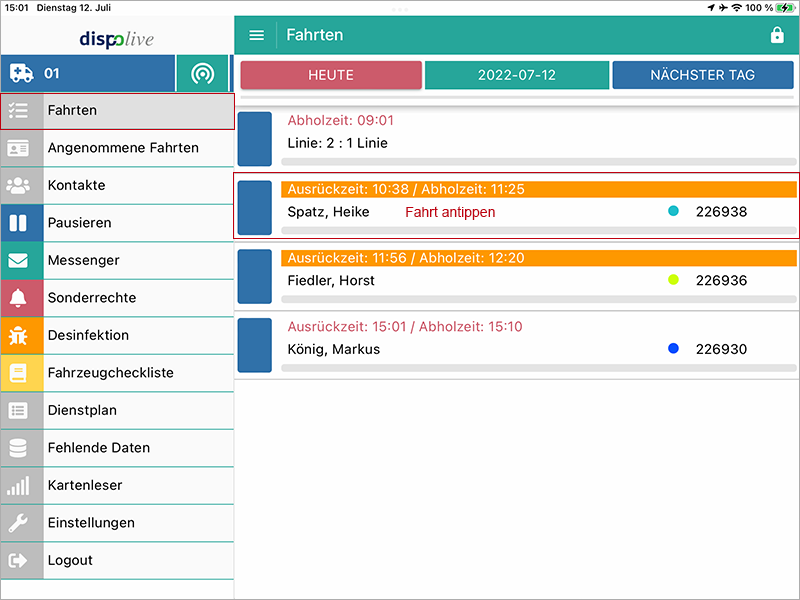Tap the Sonderrechte bell icon
Image resolution: width=800 pixels, height=600 pixels.
[x=18, y=298]
